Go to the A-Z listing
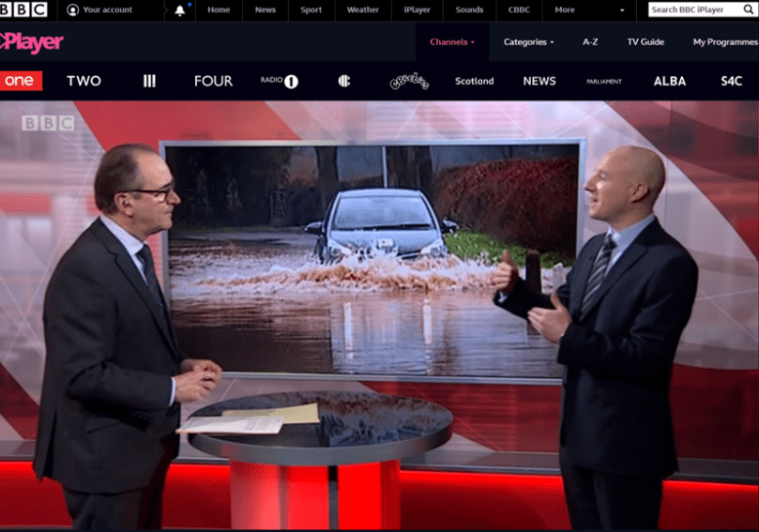This screenshot has height=532, width=759. (590, 41)
